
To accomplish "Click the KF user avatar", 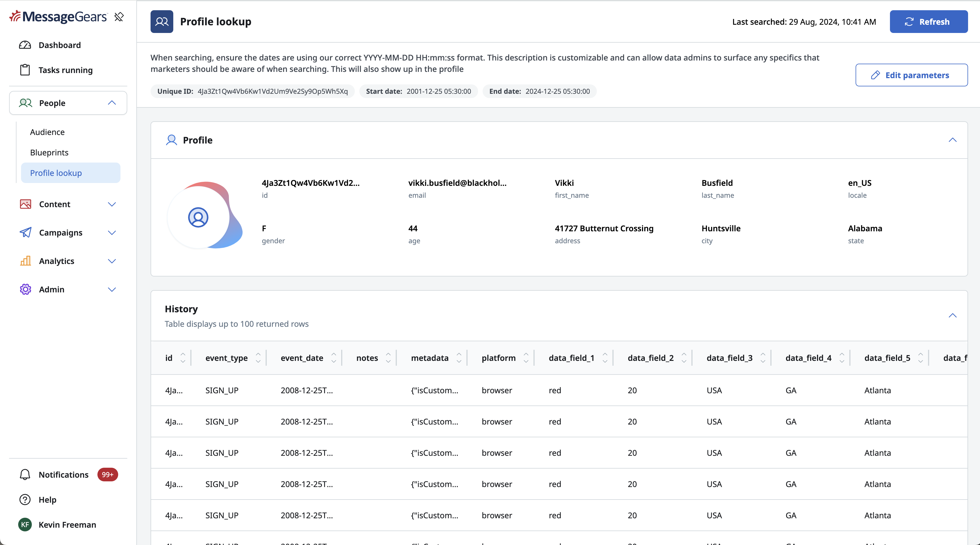I will tap(25, 525).
